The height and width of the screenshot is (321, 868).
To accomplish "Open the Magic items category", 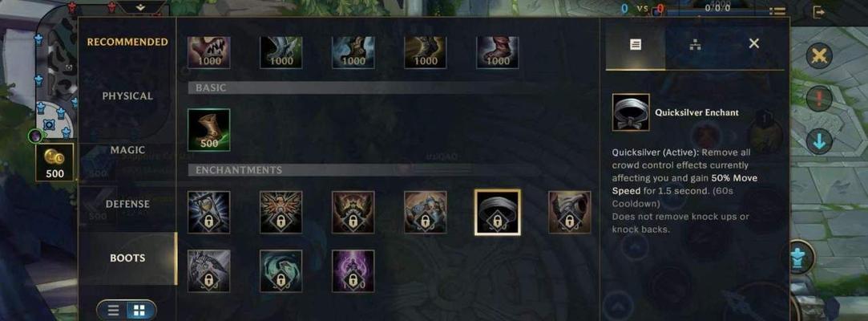I will click(x=127, y=150).
